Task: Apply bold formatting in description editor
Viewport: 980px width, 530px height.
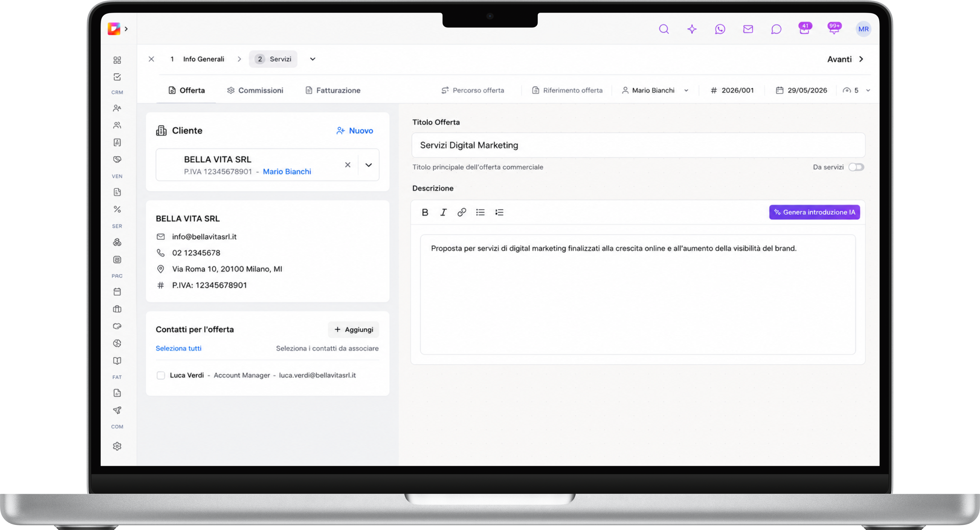Action: [x=425, y=212]
